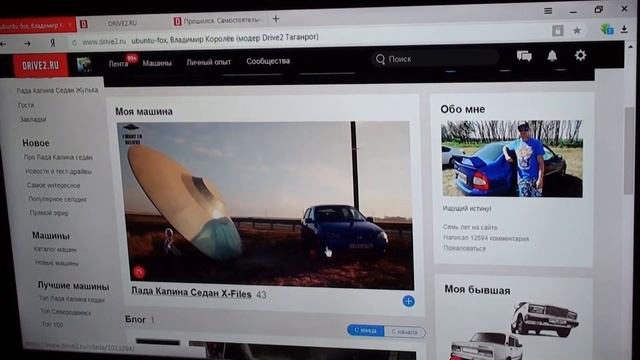The height and width of the screenshot is (360, 640).
Task: Select the 'С начала' blog sort toggle
Action: [404, 332]
